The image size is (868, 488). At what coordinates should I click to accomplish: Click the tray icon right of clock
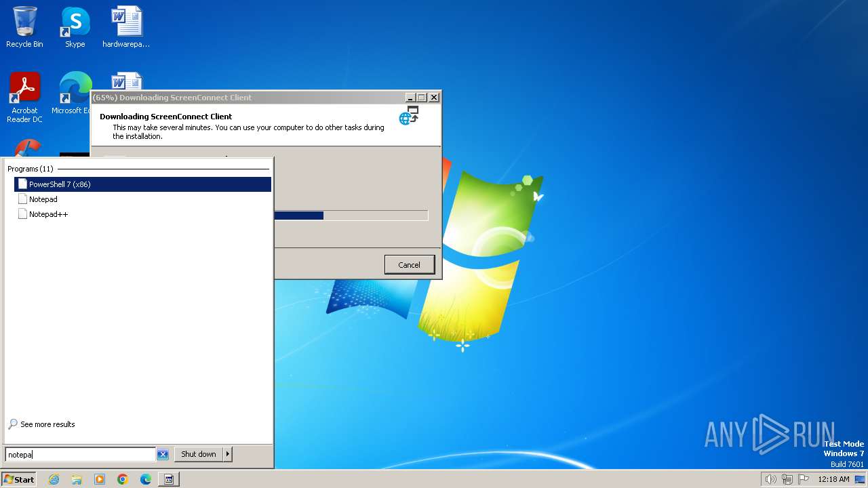tap(860, 479)
